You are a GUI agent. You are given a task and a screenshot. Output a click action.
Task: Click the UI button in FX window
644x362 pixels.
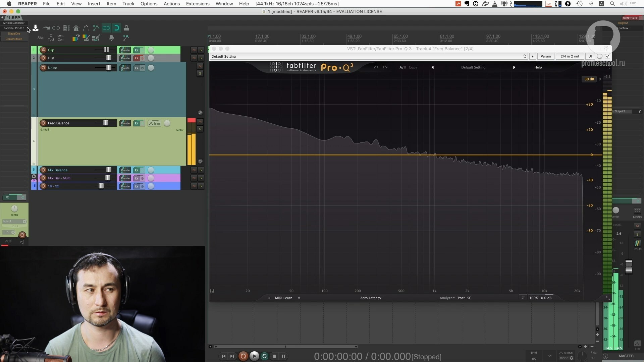[x=590, y=56]
